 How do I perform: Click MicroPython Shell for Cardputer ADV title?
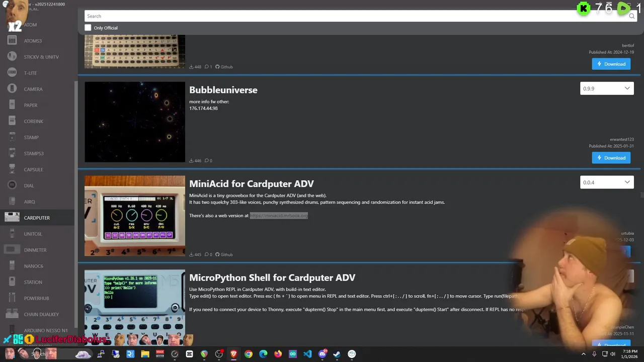click(x=272, y=278)
